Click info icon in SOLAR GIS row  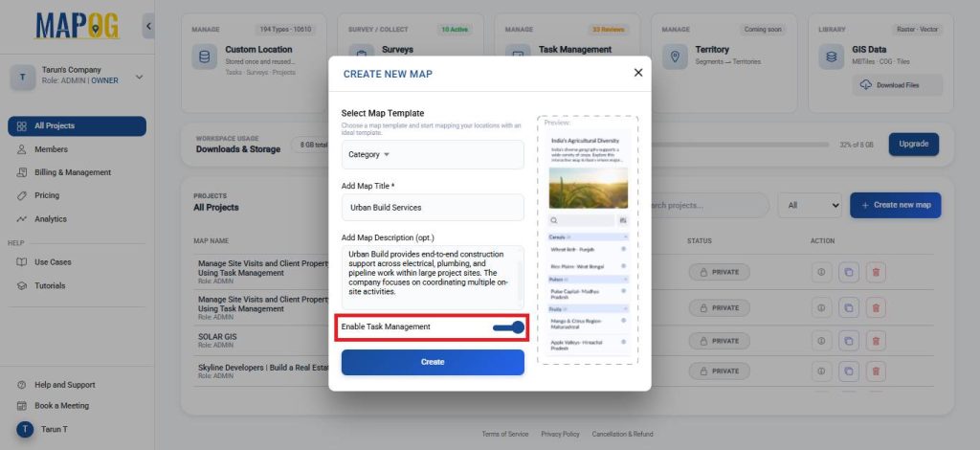tap(821, 341)
